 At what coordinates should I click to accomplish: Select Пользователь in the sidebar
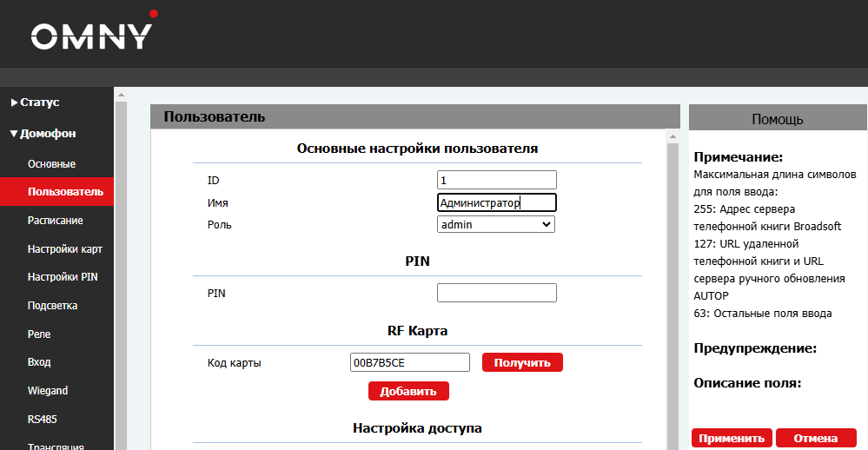click(64, 192)
